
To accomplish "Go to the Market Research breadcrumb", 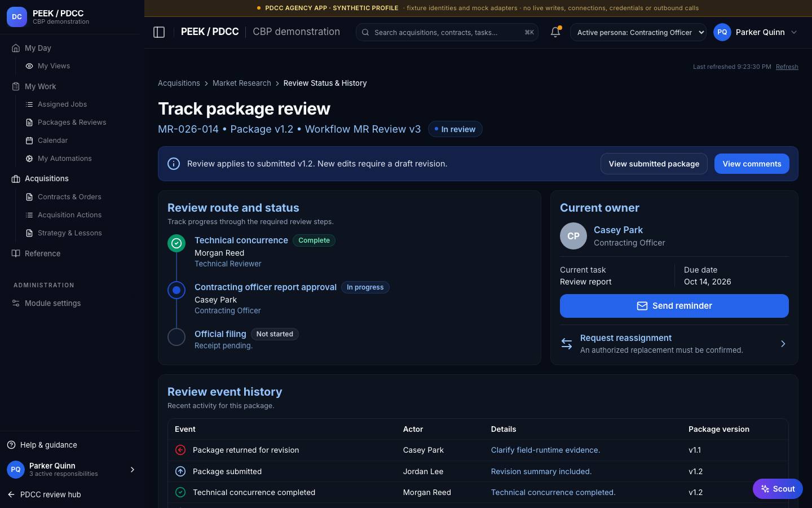I will pyautogui.click(x=242, y=83).
